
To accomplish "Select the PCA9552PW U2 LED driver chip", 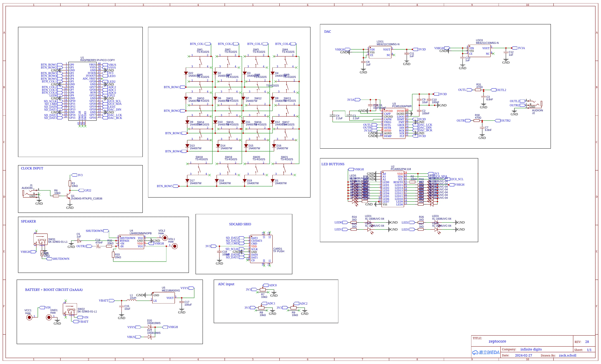I will tap(392, 189).
